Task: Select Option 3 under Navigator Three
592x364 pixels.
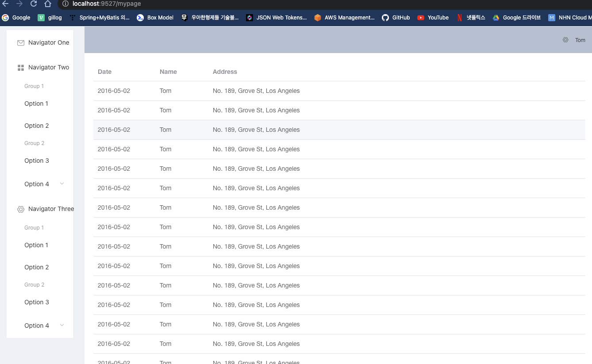Action: coord(40,302)
